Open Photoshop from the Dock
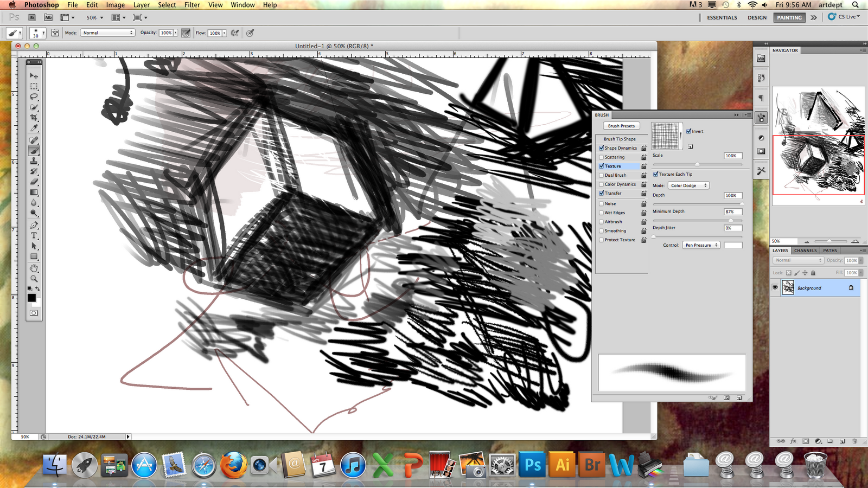The height and width of the screenshot is (488, 868). click(532, 464)
